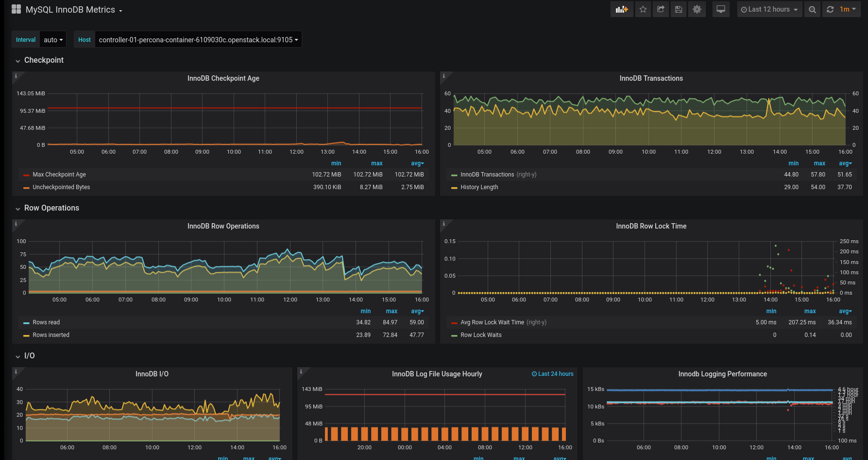This screenshot has height=460, width=868.
Task: Open the Share dashboard icon
Action: (x=661, y=9)
